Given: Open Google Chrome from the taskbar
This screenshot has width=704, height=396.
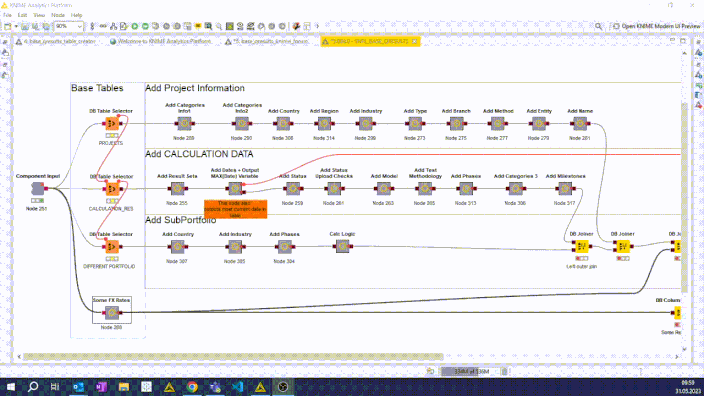Looking at the screenshot, I should point(192,387).
